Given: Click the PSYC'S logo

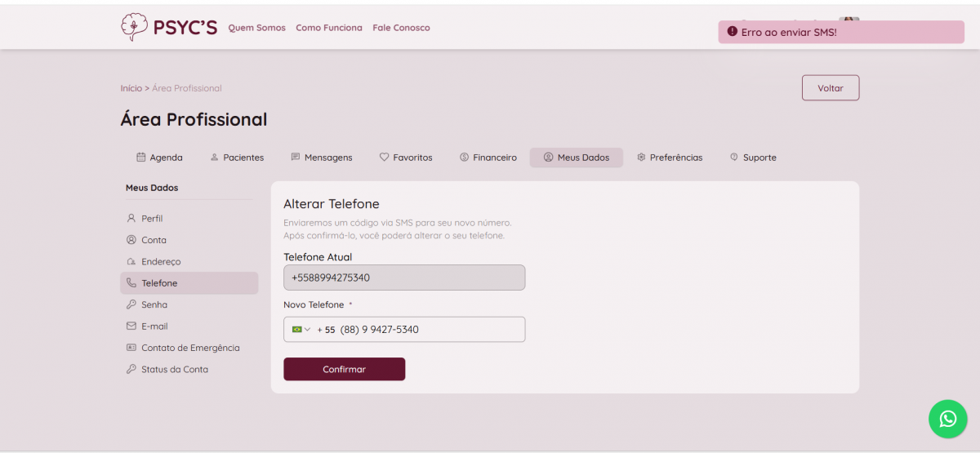Looking at the screenshot, I should click(169, 28).
